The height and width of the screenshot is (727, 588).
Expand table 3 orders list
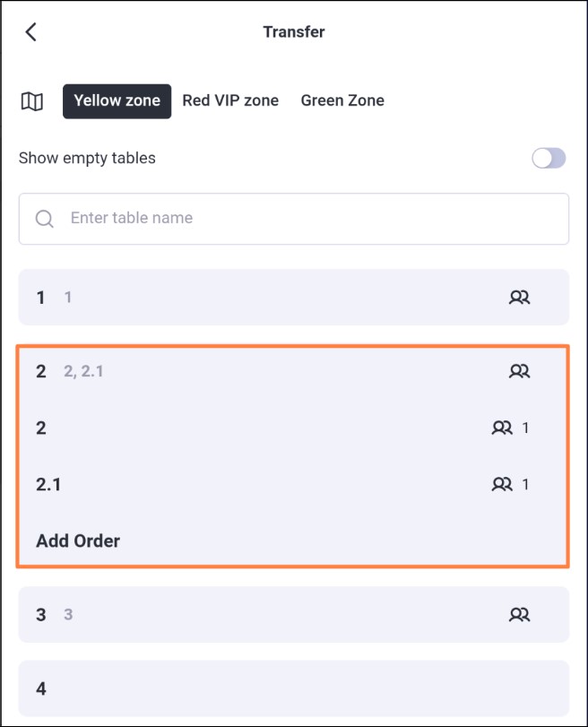293,615
